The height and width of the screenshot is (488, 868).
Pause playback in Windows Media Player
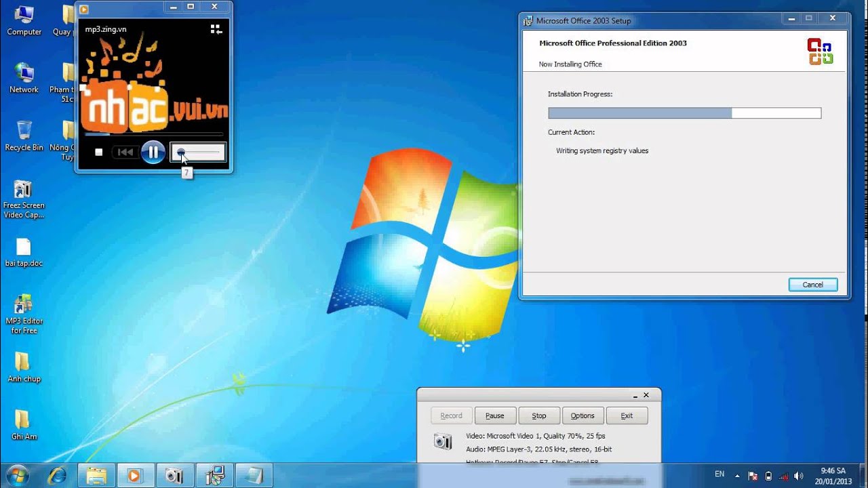[153, 152]
